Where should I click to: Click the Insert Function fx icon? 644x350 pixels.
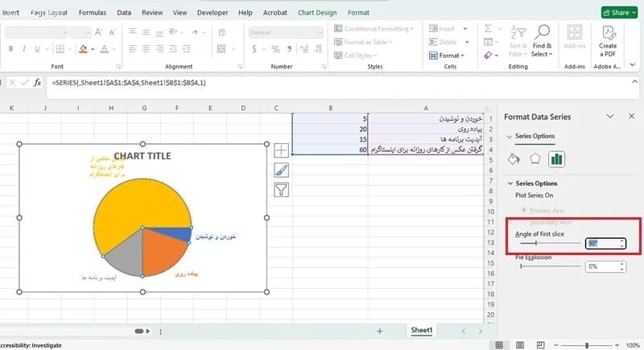[38, 82]
